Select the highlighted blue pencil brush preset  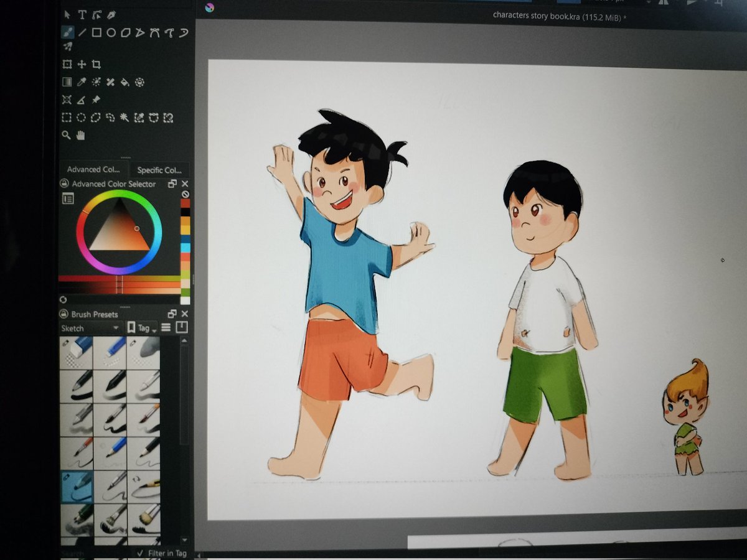[77, 487]
